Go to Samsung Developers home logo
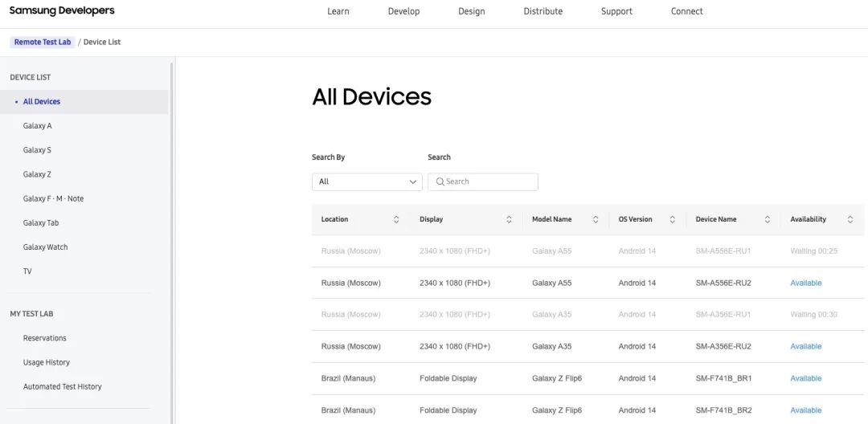 click(62, 10)
